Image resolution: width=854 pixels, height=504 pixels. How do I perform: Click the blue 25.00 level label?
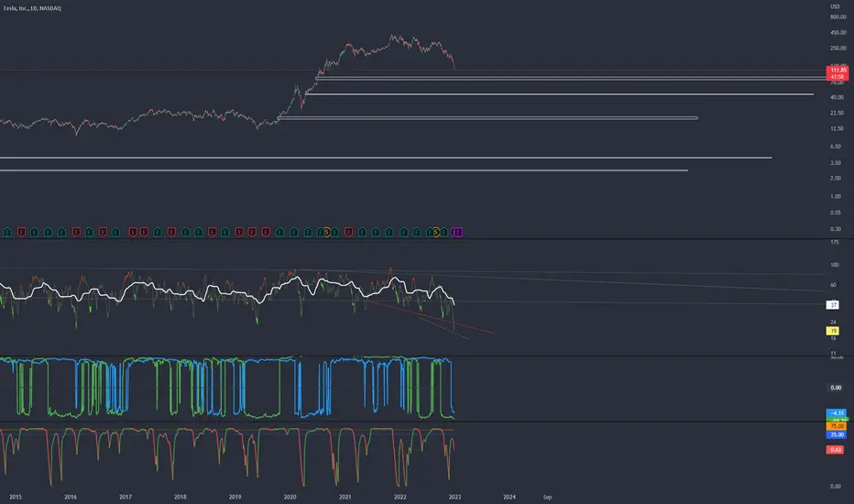point(836,434)
